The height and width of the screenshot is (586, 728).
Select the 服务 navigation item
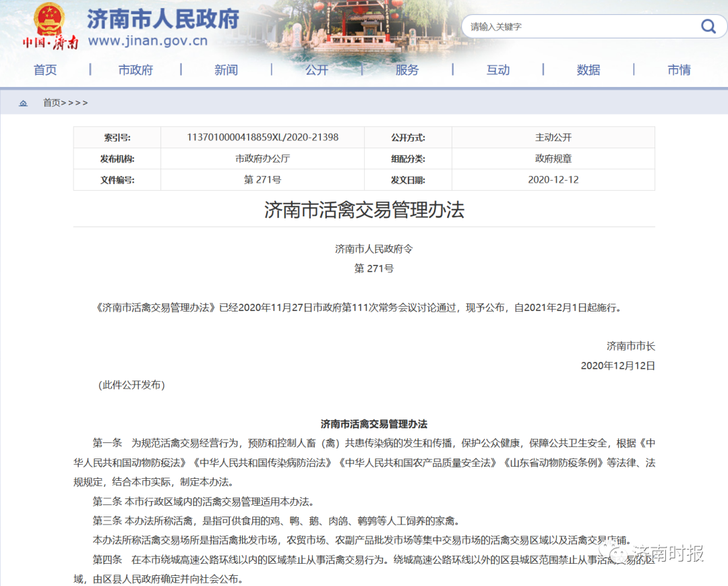[x=407, y=69]
